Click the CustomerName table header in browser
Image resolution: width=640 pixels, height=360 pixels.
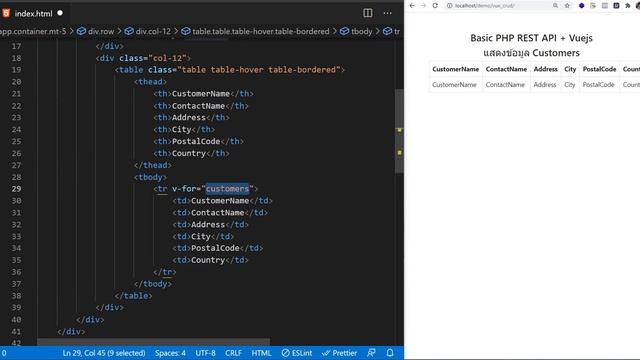[456, 69]
